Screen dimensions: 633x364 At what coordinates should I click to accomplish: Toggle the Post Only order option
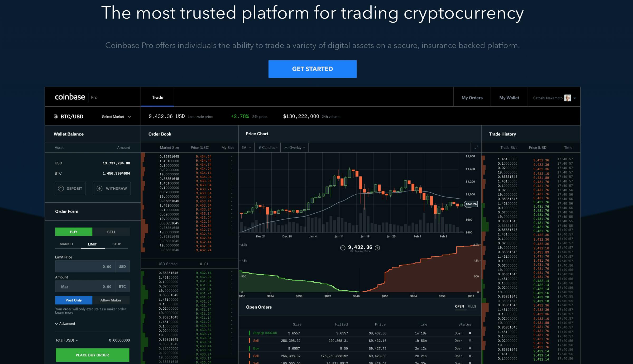73,300
